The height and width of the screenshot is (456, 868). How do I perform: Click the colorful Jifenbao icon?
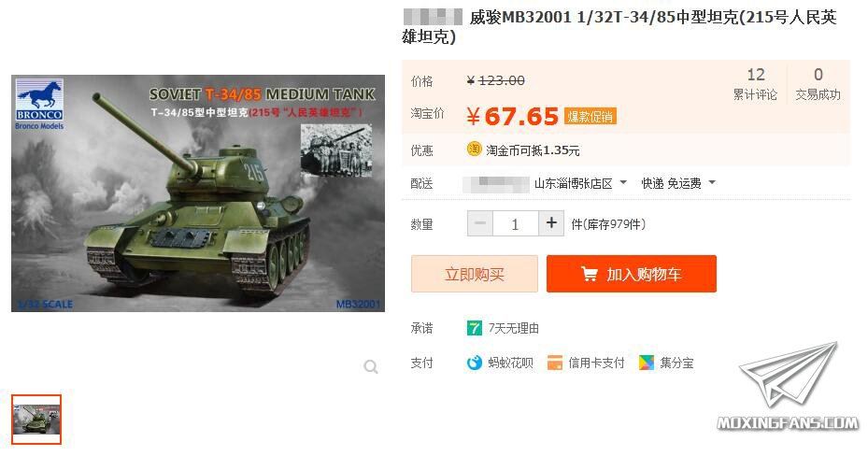click(646, 363)
